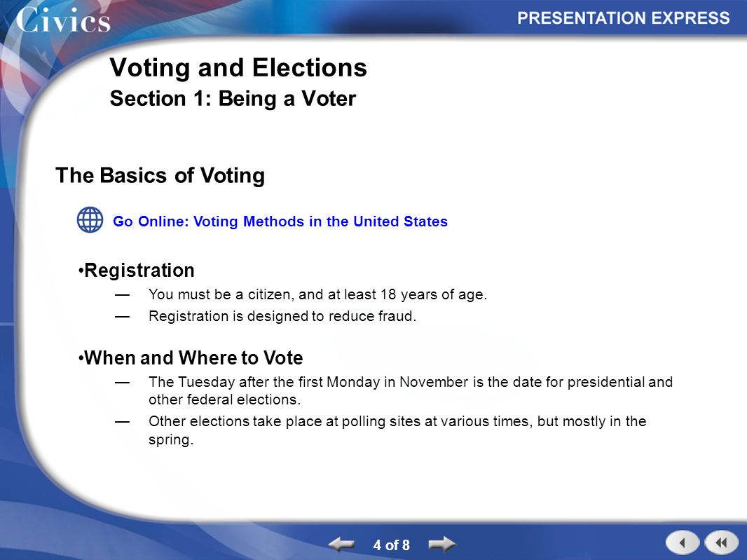This screenshot has height=560, width=747.
Task: Click the Tuesday after first Monday sentence
Action: (411, 382)
